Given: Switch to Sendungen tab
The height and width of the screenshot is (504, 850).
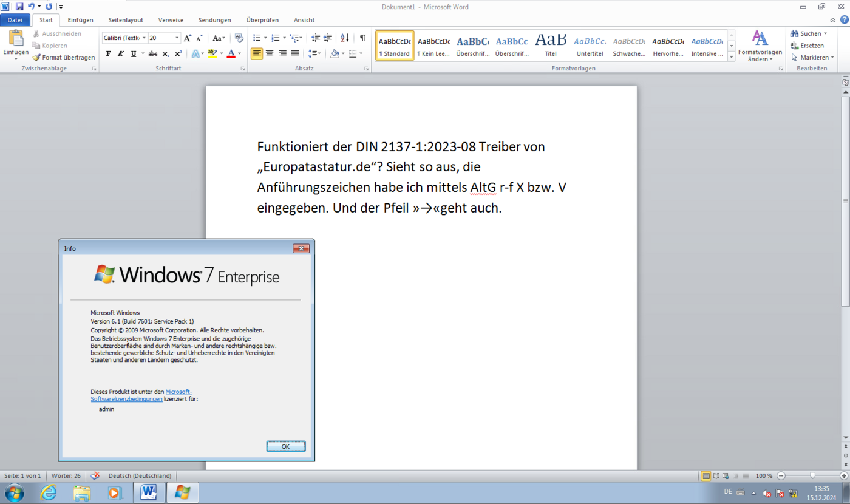Looking at the screenshot, I should (213, 20).
